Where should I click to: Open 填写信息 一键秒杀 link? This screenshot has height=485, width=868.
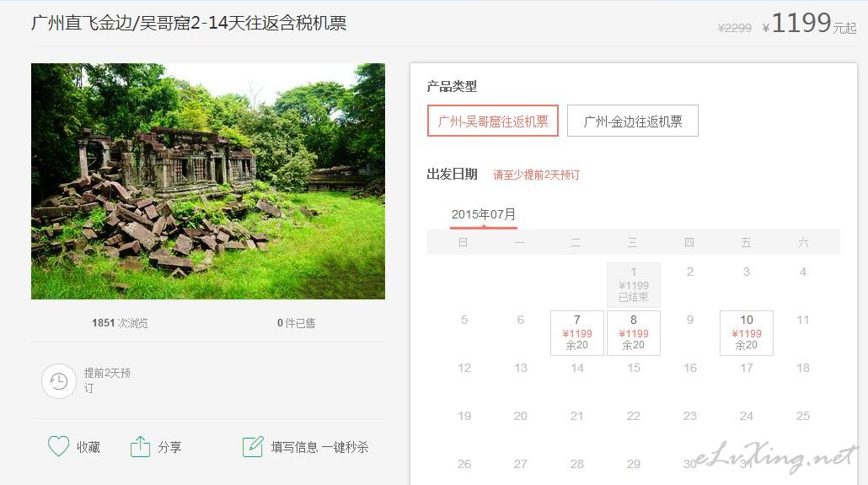[319, 447]
